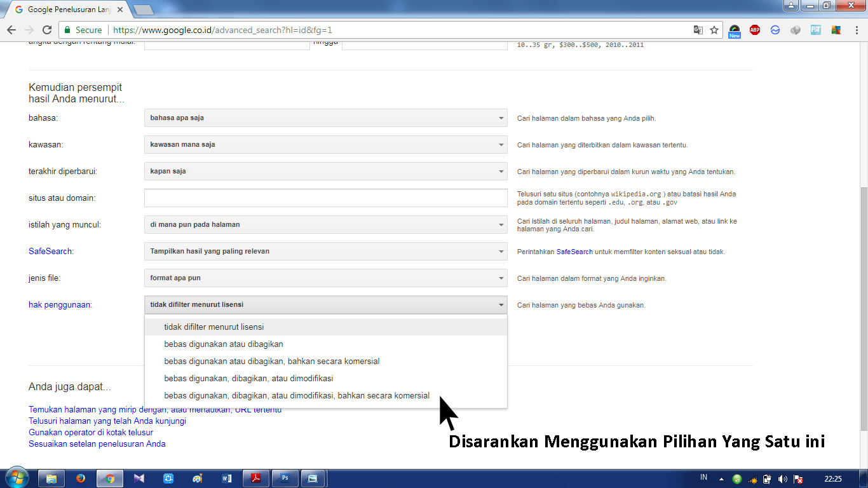The height and width of the screenshot is (488, 868).
Task: View site security info via Secure padlock
Action: click(x=81, y=30)
